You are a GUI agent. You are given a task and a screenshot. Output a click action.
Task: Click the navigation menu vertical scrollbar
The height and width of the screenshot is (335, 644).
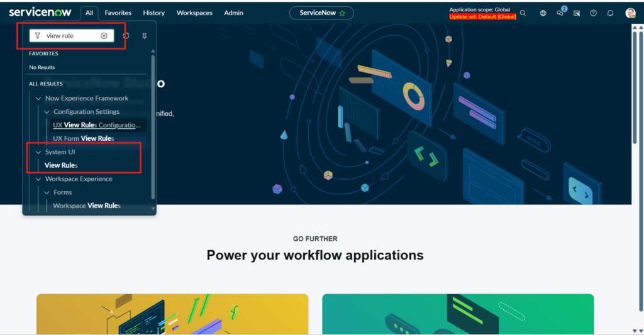152,126
